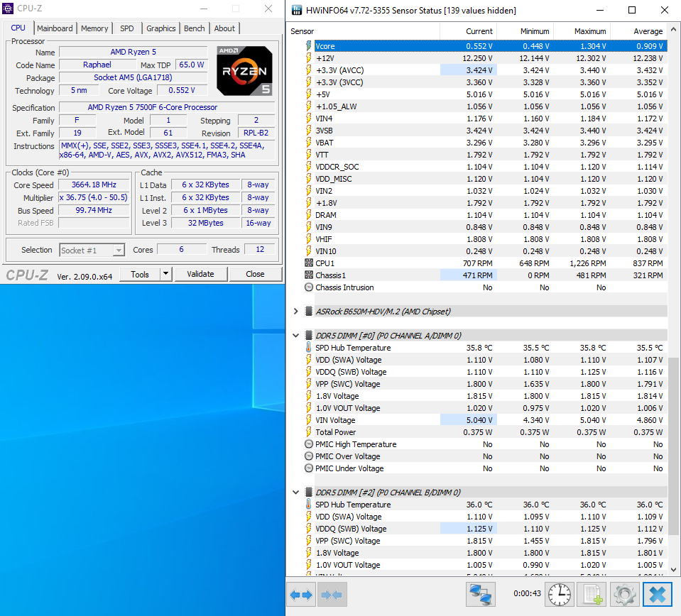Screen dimensions: 681x616
Task: Click DIMM #2 SPD Hub Temperature thermometer icon
Action: [x=308, y=504]
